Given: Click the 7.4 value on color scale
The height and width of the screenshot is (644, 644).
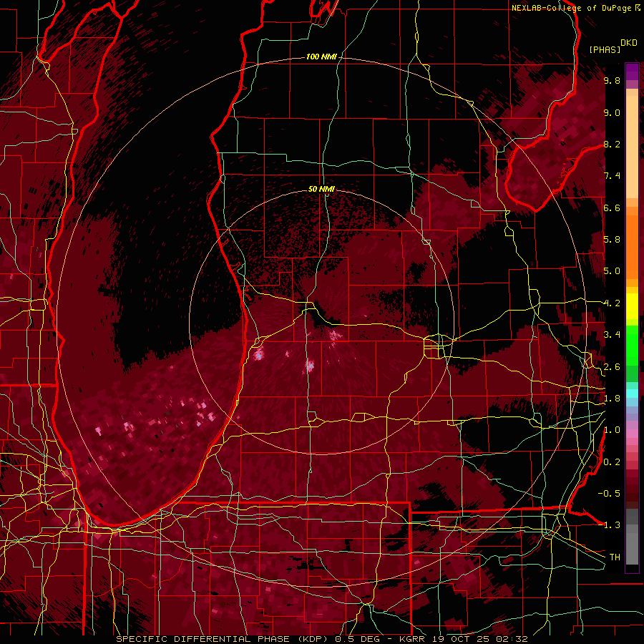Looking at the screenshot, I should (612, 176).
